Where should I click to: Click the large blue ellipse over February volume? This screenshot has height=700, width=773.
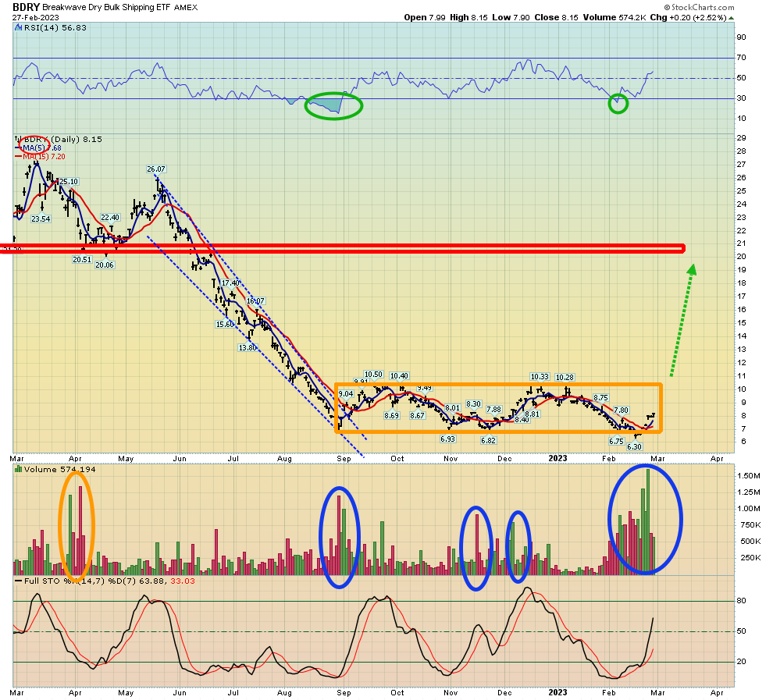[x=645, y=520]
